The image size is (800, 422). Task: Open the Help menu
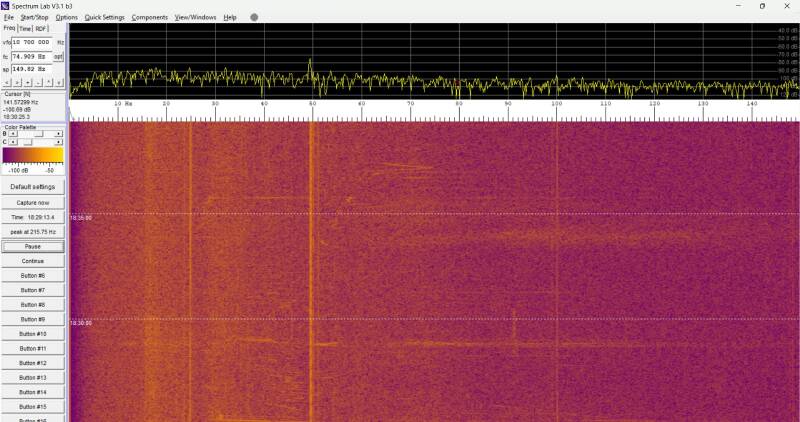tap(230, 17)
